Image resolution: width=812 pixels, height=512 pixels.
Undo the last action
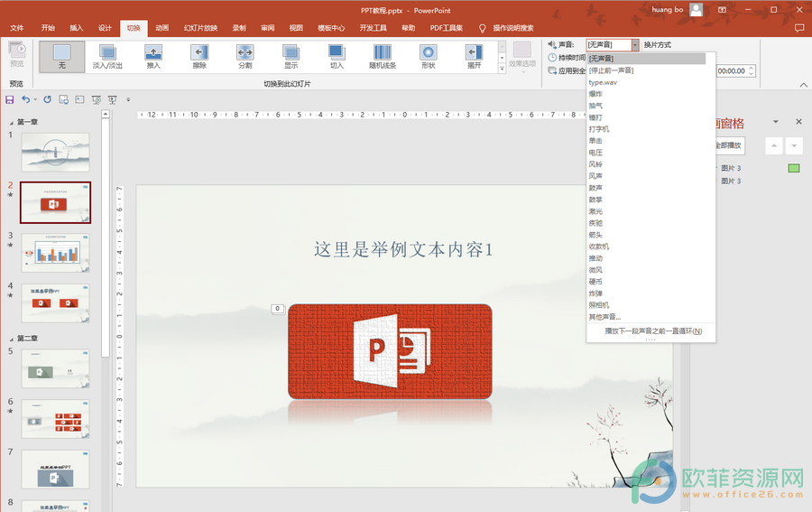click(x=25, y=99)
